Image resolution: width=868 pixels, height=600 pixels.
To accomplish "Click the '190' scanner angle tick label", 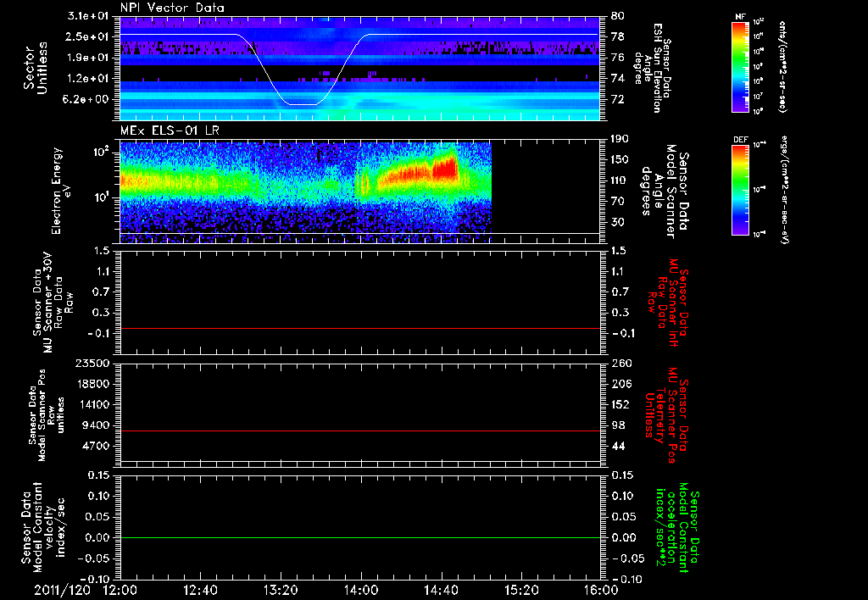I will pyautogui.click(x=620, y=139).
